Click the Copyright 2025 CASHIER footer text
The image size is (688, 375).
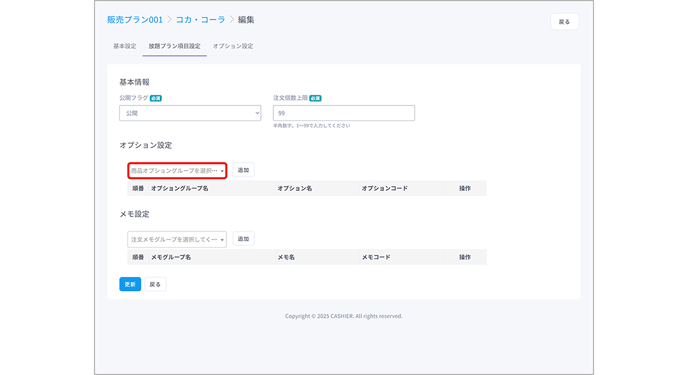pyautogui.click(x=344, y=316)
